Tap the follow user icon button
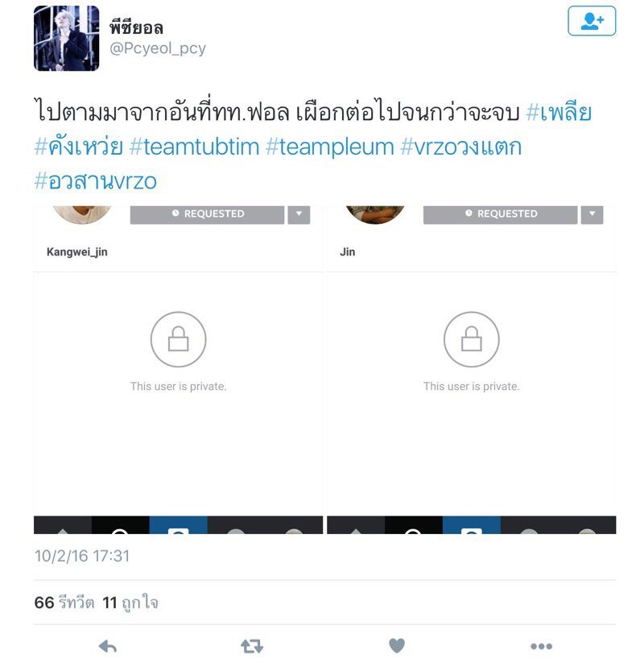Image resolution: width=644 pixels, height=663 pixels. click(592, 21)
